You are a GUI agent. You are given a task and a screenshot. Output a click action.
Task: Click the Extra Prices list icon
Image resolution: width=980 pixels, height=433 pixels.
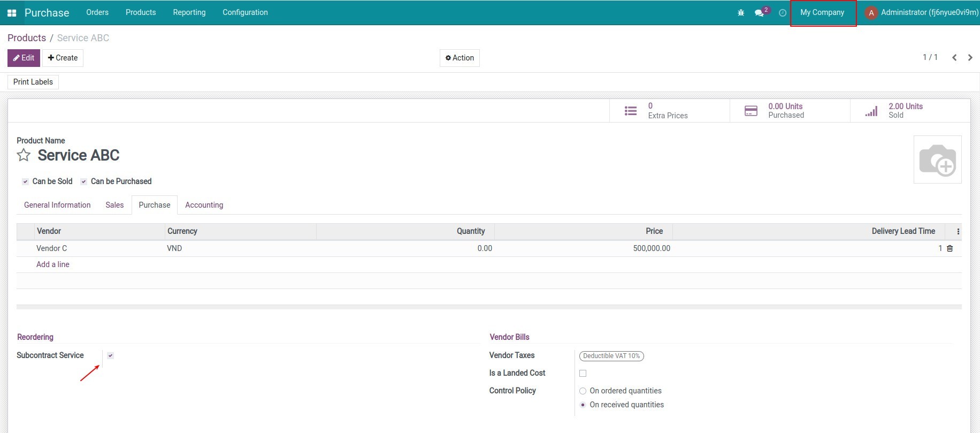pos(631,111)
